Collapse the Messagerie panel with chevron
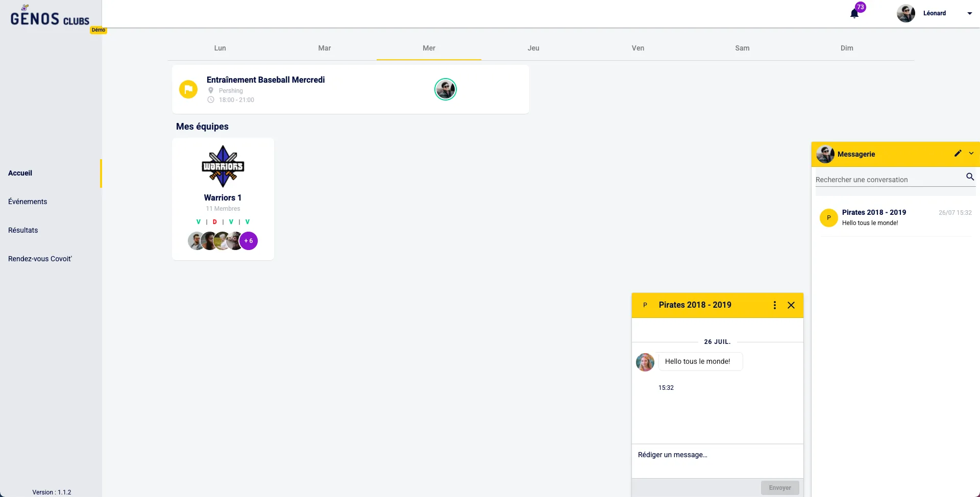 (971, 154)
